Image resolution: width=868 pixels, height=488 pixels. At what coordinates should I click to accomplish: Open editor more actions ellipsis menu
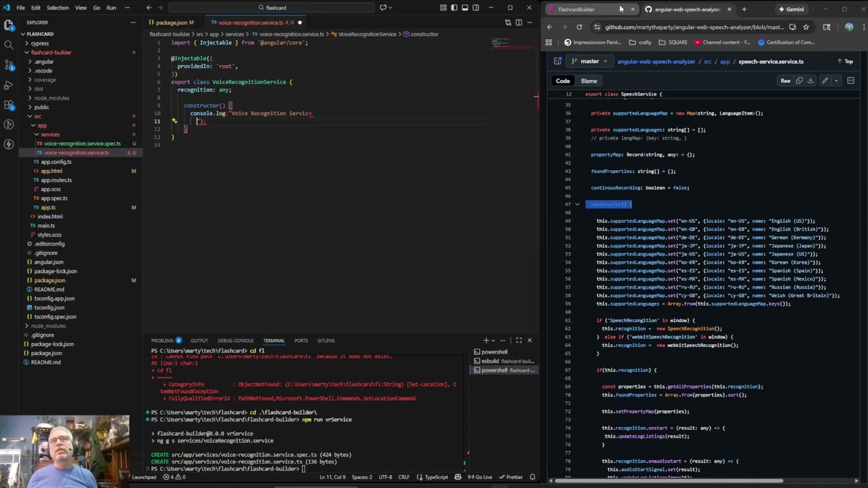tap(530, 22)
